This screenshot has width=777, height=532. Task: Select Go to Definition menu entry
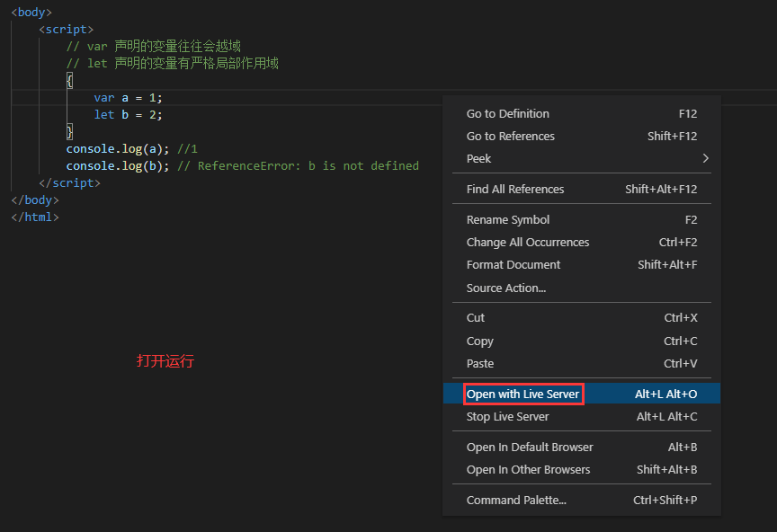tap(581, 114)
